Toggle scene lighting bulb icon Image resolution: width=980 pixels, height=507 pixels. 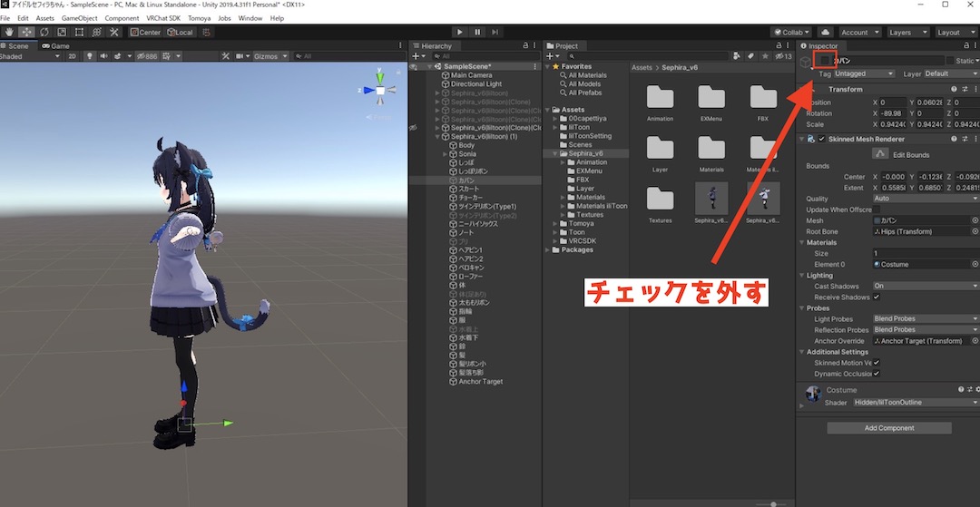[x=89, y=56]
